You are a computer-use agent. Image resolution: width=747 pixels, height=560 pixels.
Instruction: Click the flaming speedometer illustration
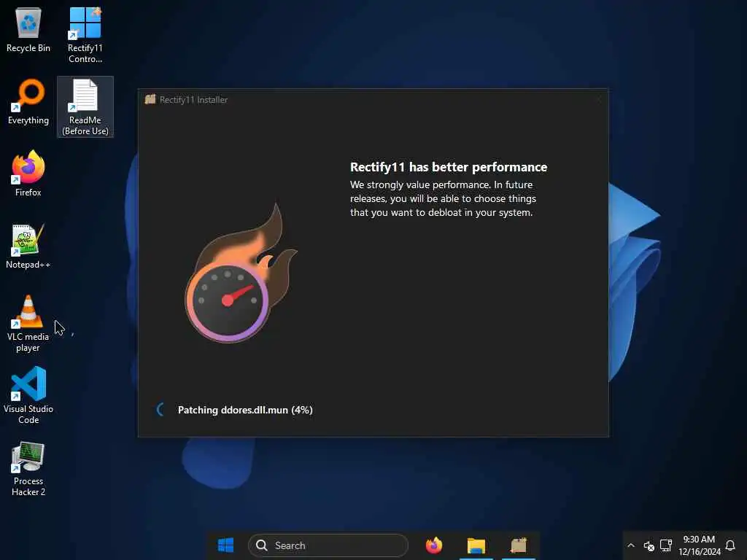tap(241, 273)
